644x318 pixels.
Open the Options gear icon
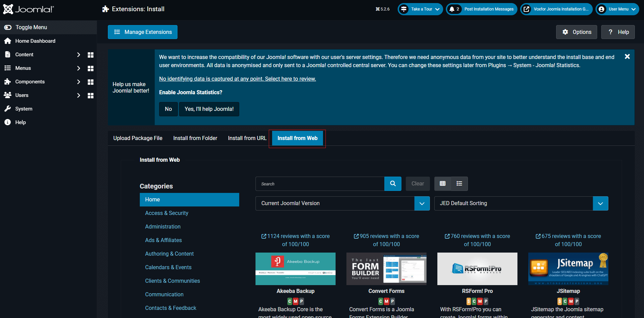[x=565, y=32]
